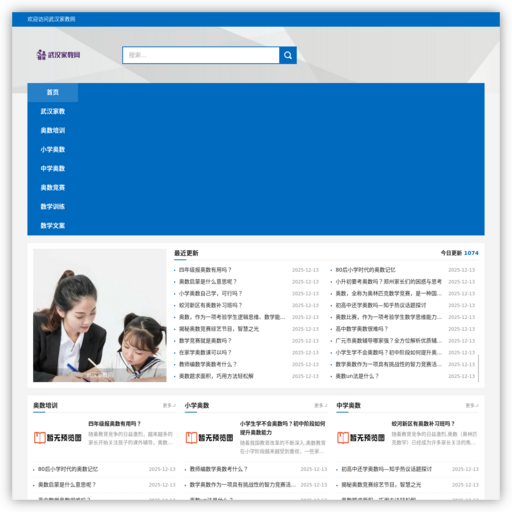512x512 pixels.
Task: Open 数学奥数作为一项具有挑战性的智力竞赛 in 最近更新
Action: tap(388, 364)
